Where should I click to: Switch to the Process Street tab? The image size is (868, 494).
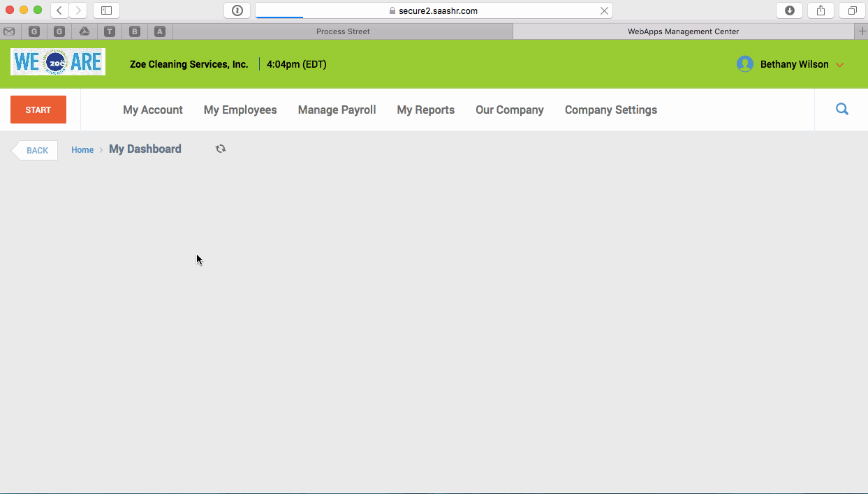[x=343, y=31]
